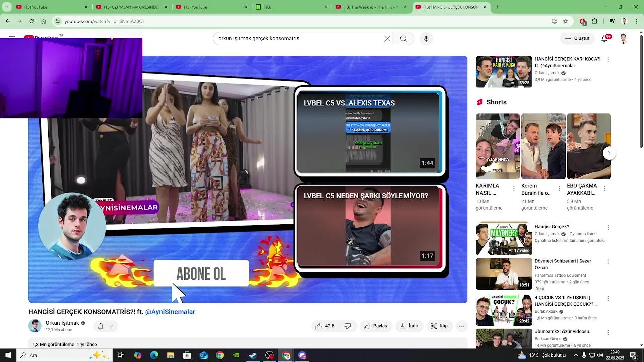Open options for HANGİSİ GERÇEK KARI KOCA video
Image resolution: width=644 pixels, height=362 pixels.
(608, 60)
